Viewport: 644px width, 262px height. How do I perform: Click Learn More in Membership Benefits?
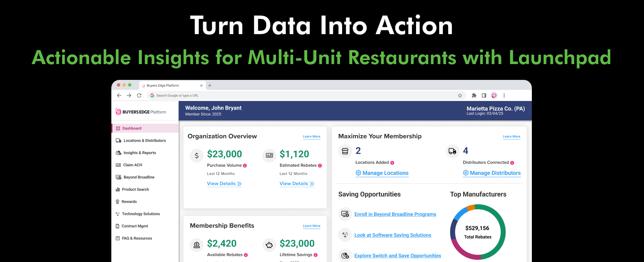click(312, 226)
